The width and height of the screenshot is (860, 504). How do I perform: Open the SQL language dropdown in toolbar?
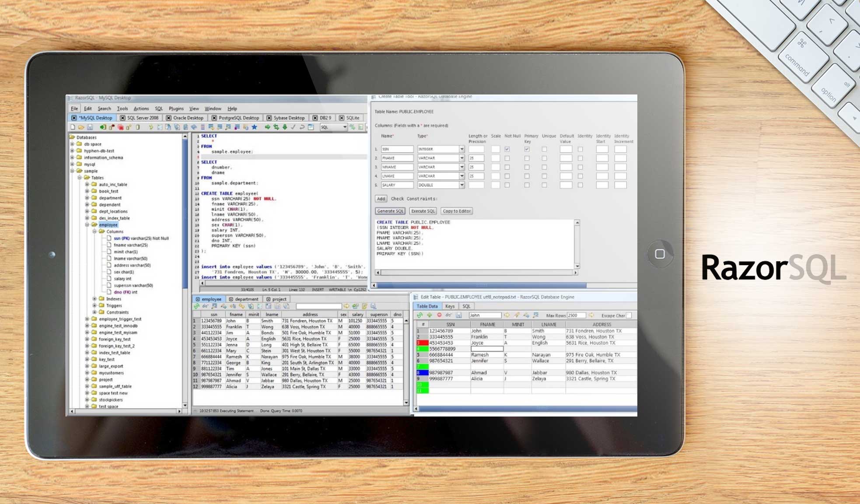(345, 127)
